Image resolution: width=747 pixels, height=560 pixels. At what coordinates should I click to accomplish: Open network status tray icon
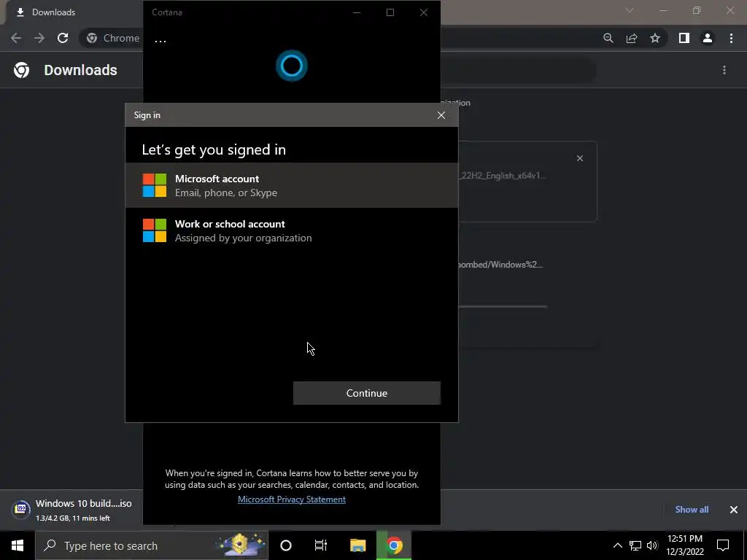coord(635,545)
